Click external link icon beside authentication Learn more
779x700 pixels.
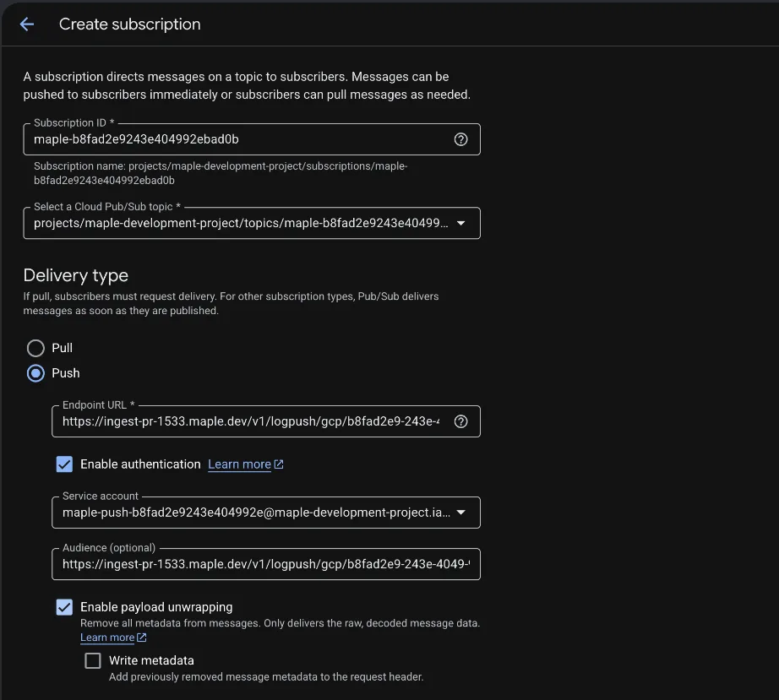[x=279, y=464]
